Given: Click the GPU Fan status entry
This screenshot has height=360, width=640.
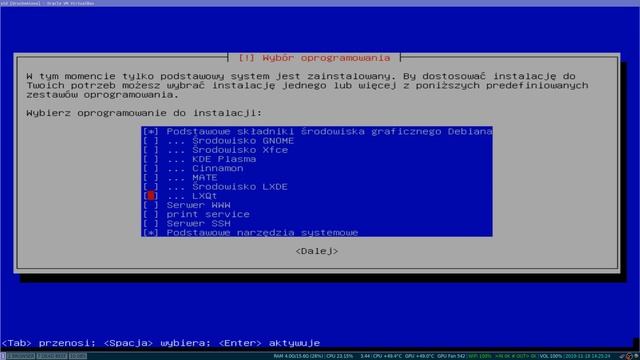Looking at the screenshot, I should 451,356.
